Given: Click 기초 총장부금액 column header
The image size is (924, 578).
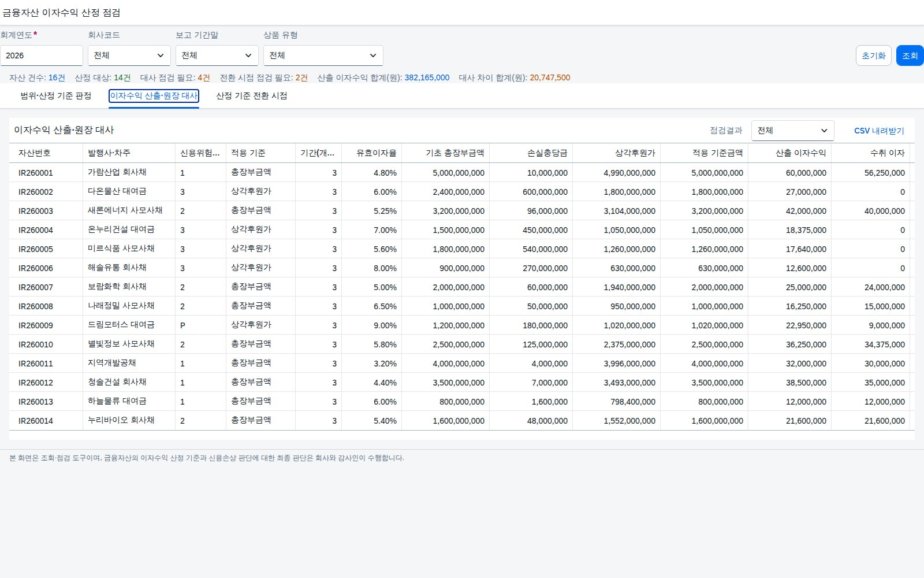Looking at the screenshot, I should pos(446,153).
